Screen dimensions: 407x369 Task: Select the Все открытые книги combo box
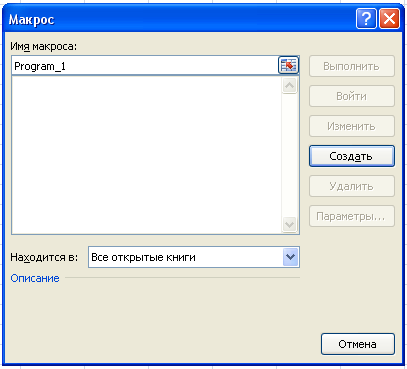point(194,257)
